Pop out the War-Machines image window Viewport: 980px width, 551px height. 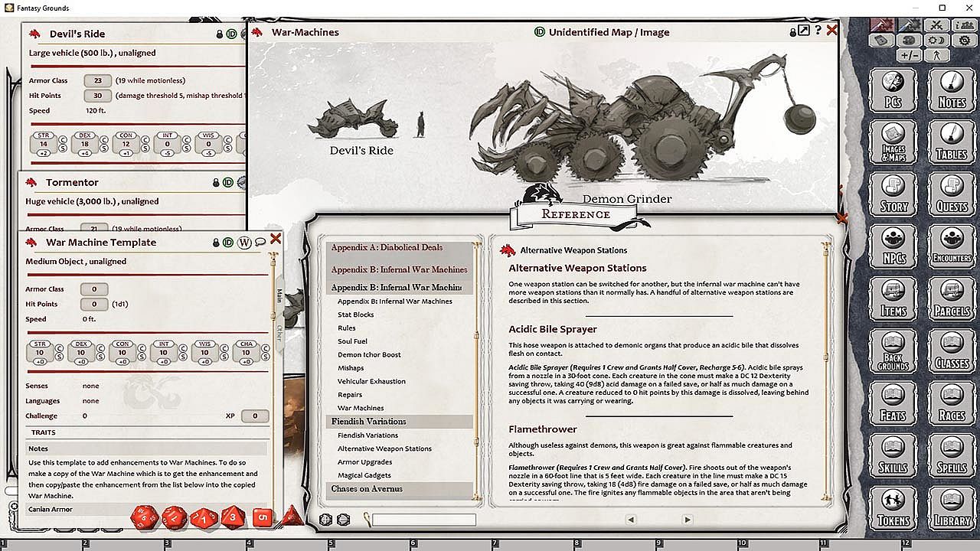point(804,31)
